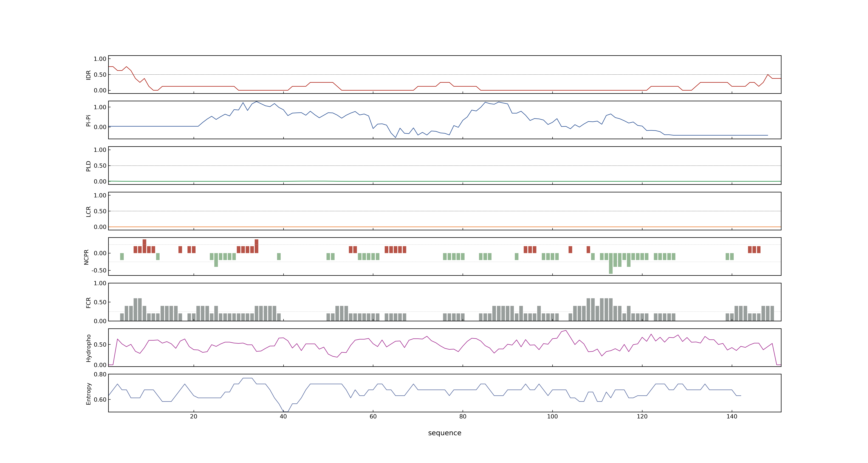Click the Entropy y-axis label
This screenshot has height=463, width=868.
click(x=88, y=393)
